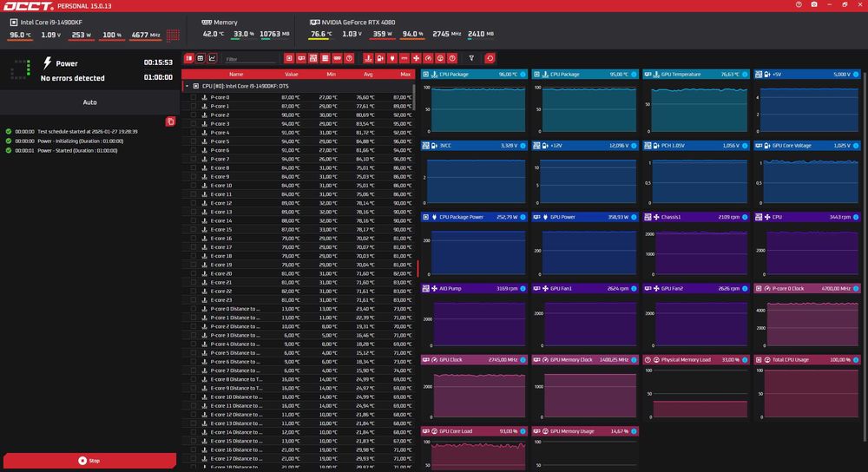Click the info dot on AIO Pump graph

point(523,288)
